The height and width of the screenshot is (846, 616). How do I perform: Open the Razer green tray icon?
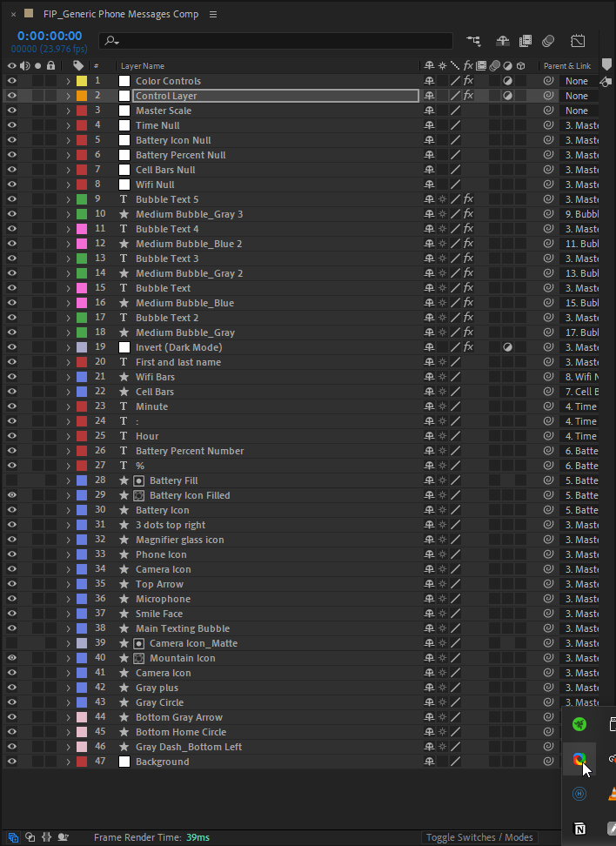point(579,724)
